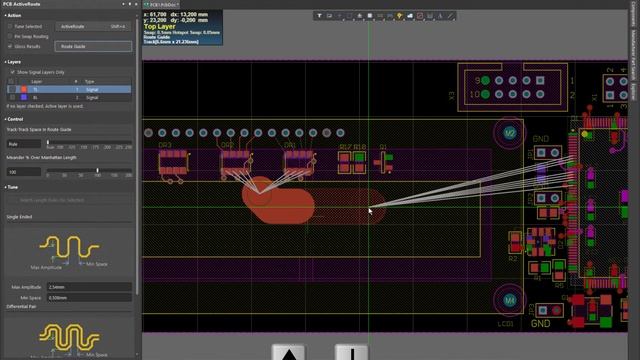Click the M2 mounting hole on PCB
This screenshot has width=640, height=360.
tap(509, 133)
